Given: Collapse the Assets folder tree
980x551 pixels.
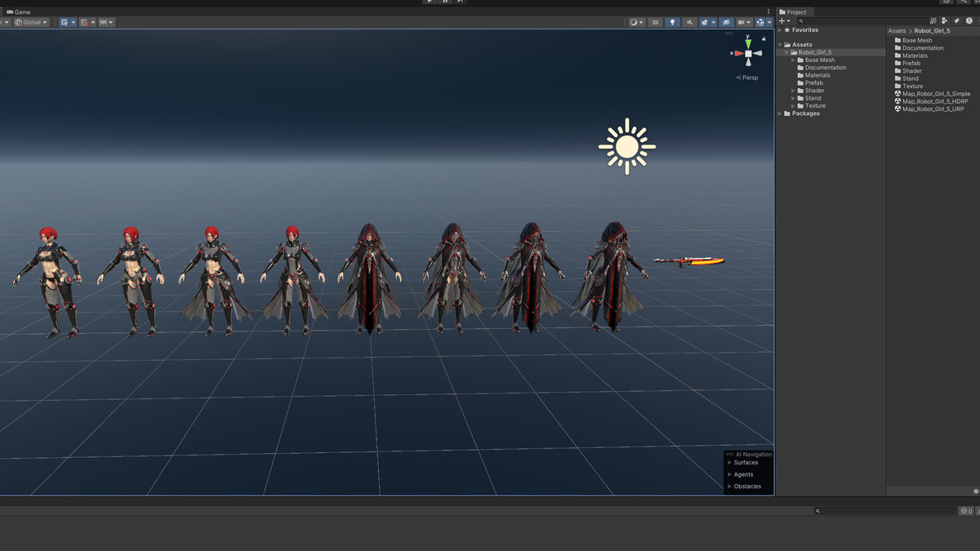Looking at the screenshot, I should 780,45.
